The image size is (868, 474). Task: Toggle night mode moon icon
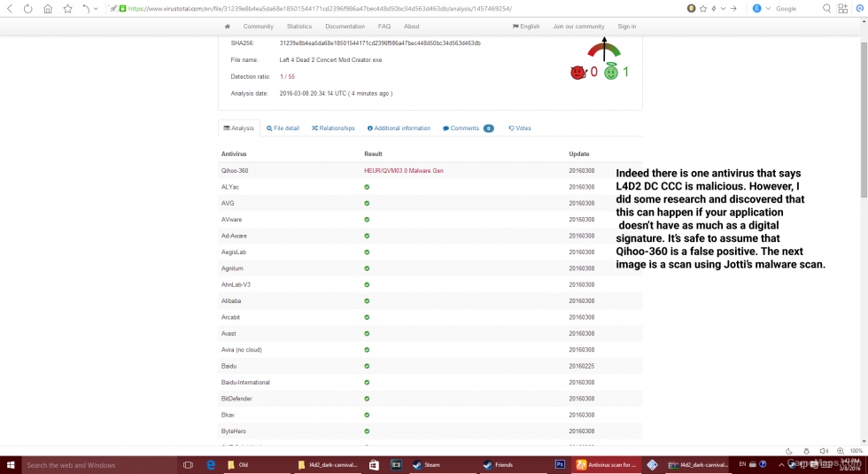coord(789,451)
